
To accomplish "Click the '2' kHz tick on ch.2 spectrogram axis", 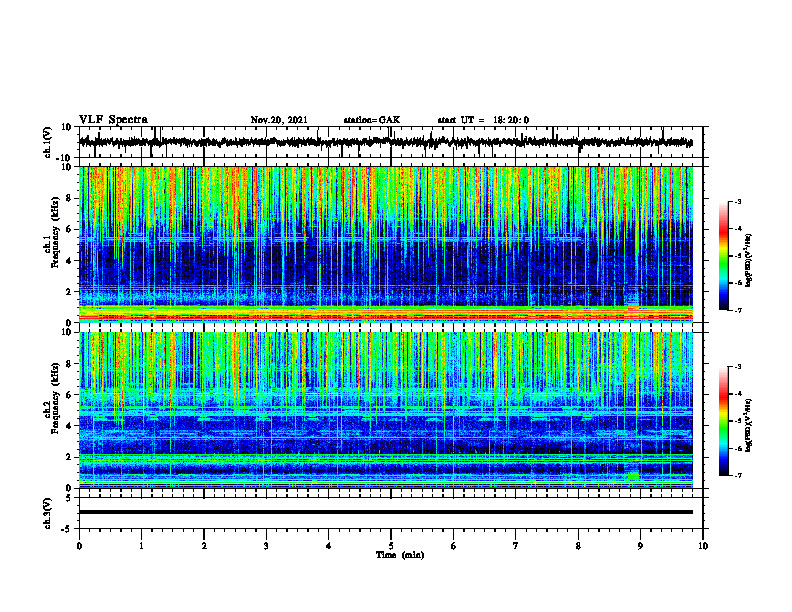I will tap(70, 457).
